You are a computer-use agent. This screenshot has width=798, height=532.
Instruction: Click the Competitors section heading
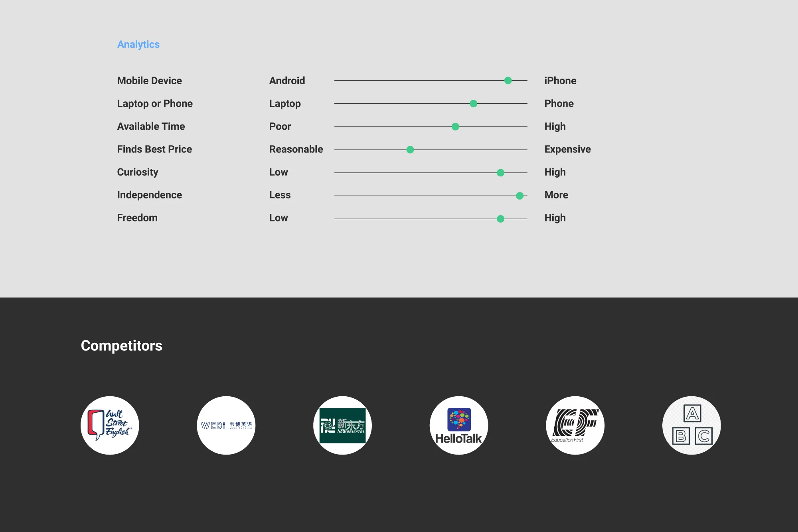point(122,345)
